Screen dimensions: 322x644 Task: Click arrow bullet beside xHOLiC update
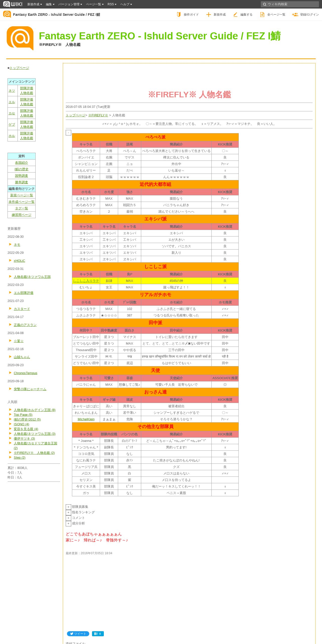[10, 260]
